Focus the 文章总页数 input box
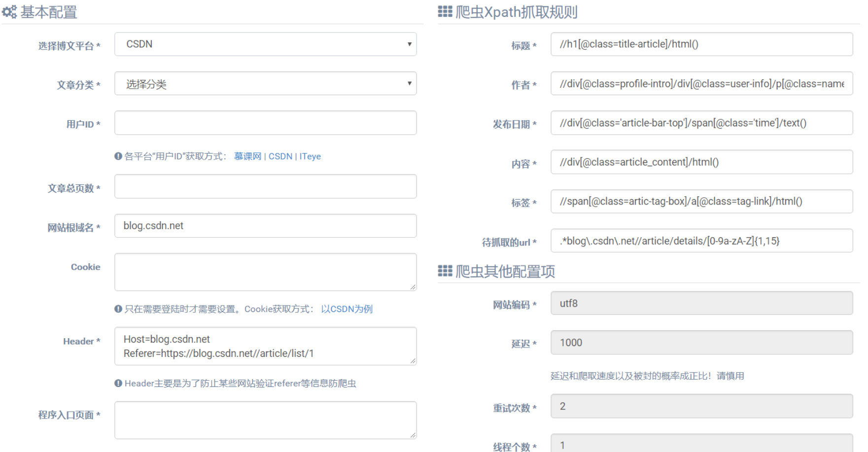Image resolution: width=868 pixels, height=452 pixels. tap(265, 186)
